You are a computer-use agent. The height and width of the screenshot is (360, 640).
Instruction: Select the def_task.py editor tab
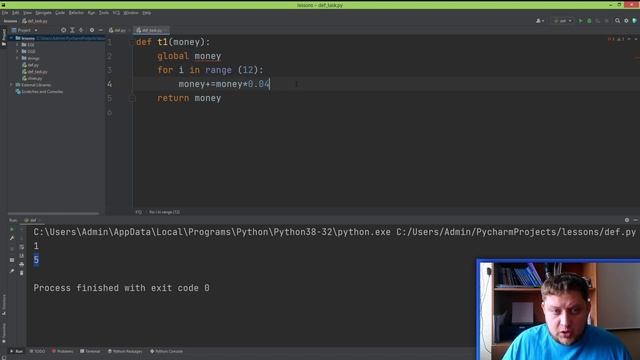[x=150, y=30]
